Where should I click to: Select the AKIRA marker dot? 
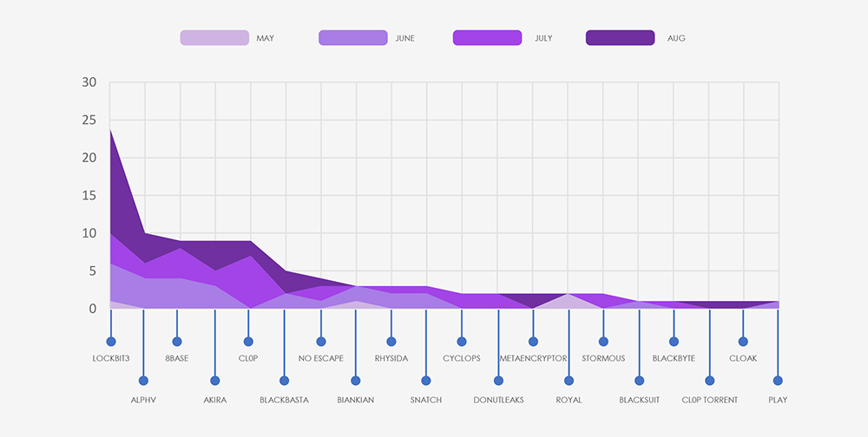[x=214, y=381]
